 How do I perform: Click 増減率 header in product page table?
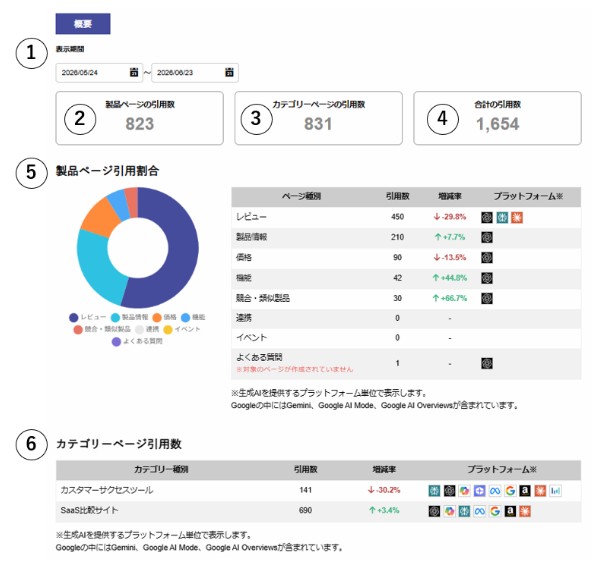(450, 196)
